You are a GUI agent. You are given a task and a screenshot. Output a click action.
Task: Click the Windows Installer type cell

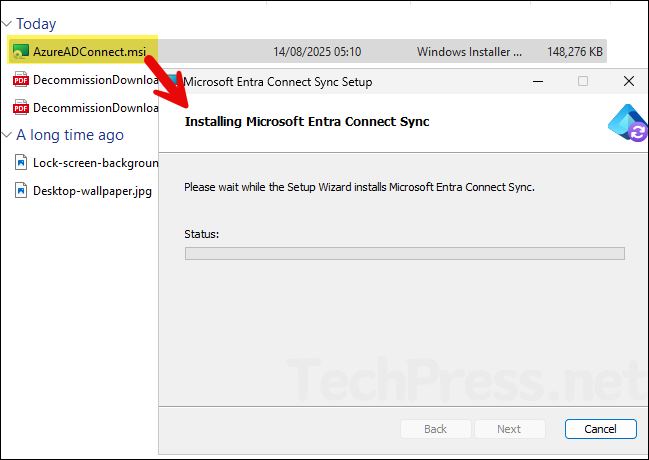tap(469, 52)
